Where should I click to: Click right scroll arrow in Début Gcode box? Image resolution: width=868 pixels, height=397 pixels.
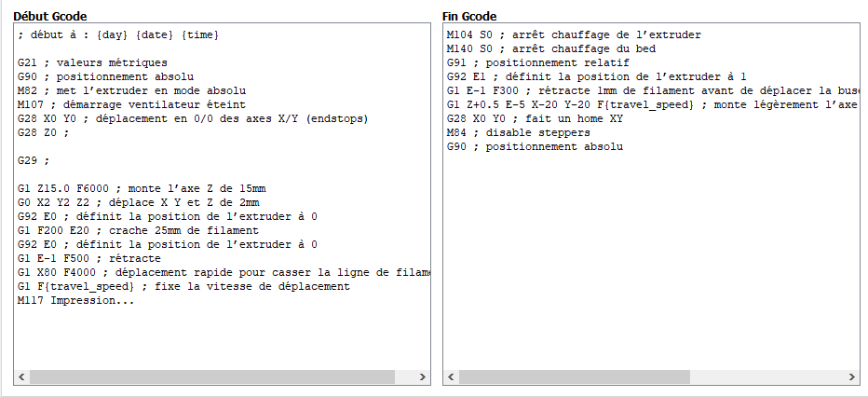(x=422, y=377)
